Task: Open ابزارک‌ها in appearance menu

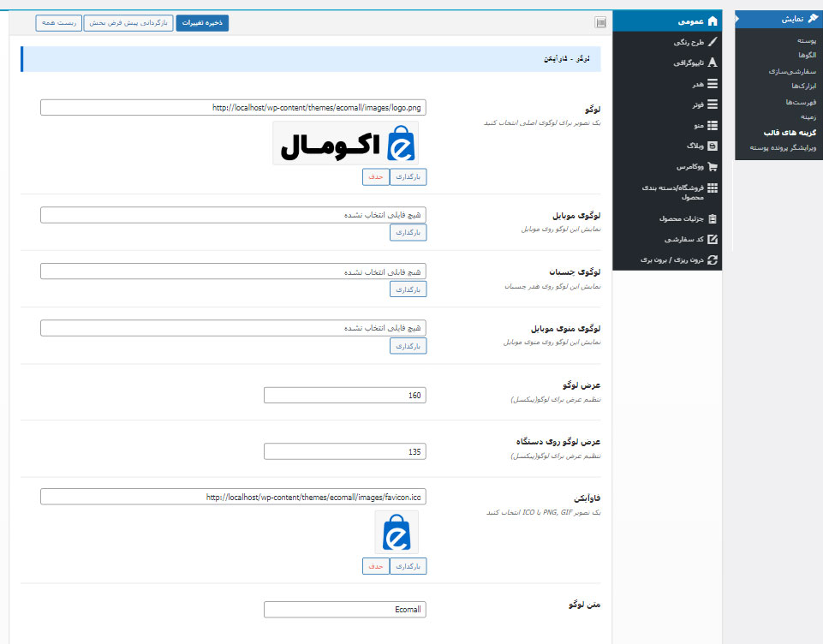Action: click(803, 86)
